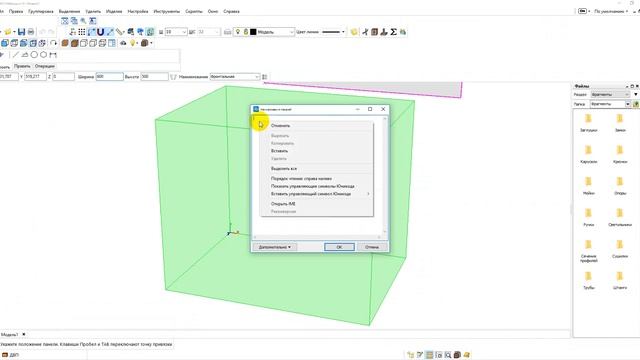This screenshot has width=640, height=360.
Task: Open the Настройка menu
Action: [138, 11]
